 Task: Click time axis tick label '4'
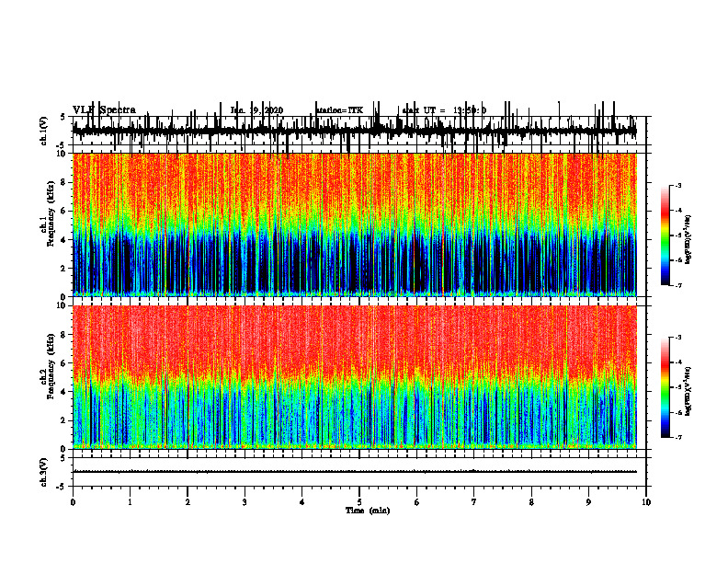tap(302, 502)
